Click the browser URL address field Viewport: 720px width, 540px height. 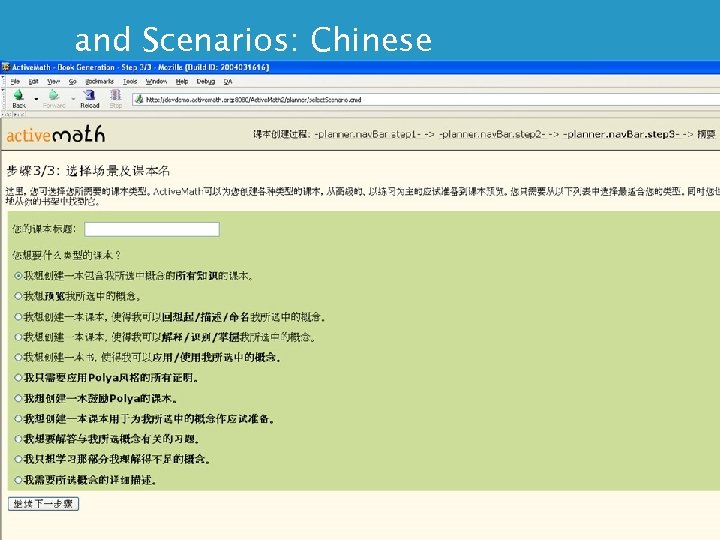coord(426,99)
